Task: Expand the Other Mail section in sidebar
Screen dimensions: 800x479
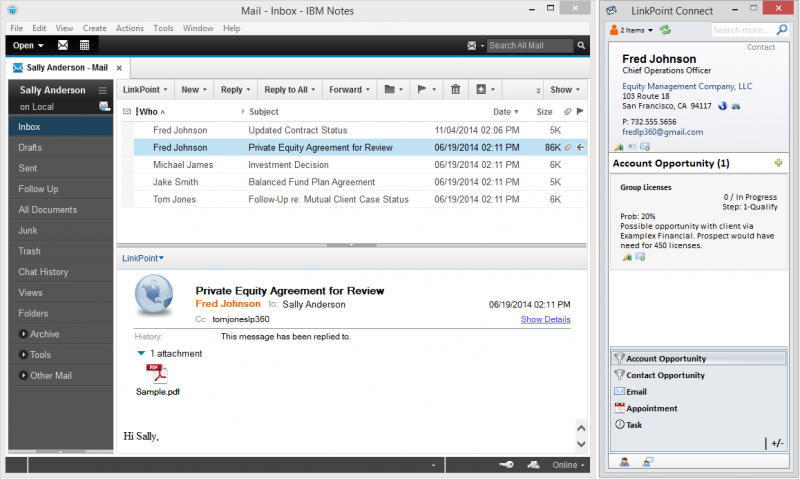Action: pyautogui.click(x=23, y=375)
